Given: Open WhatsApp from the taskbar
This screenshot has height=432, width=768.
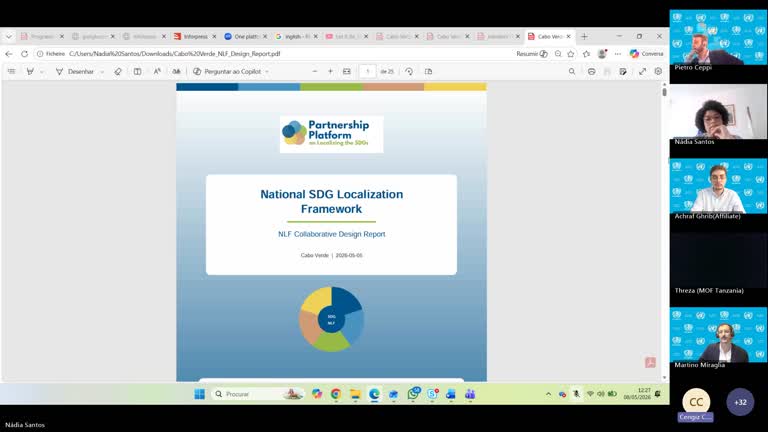Looking at the screenshot, I should pyautogui.click(x=413, y=394).
